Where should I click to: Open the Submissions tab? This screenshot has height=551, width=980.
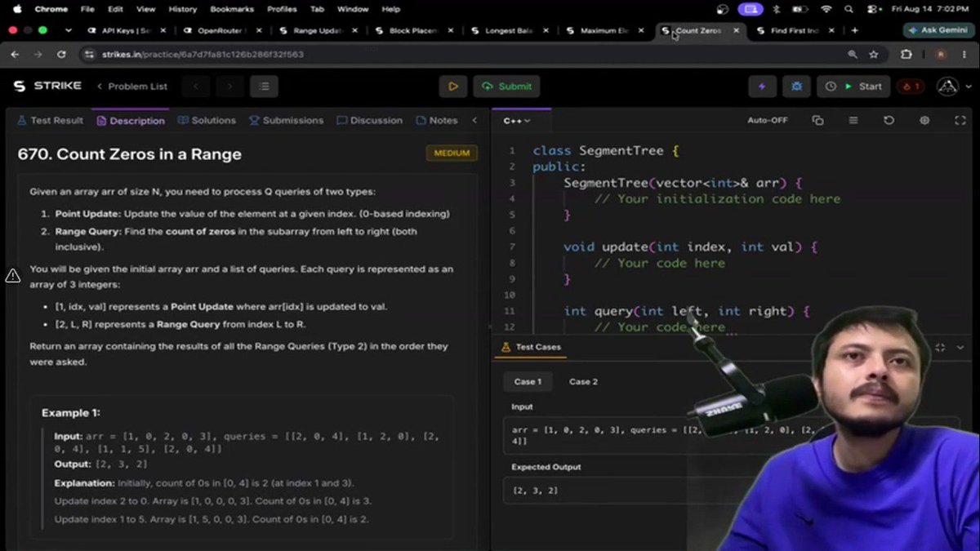point(287,120)
